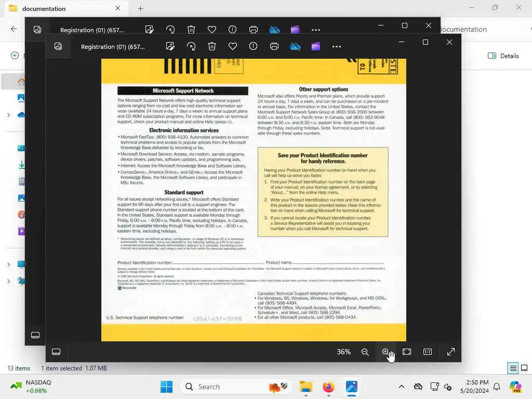The width and height of the screenshot is (532, 399).
Task: Close the documentation tab
Action: coord(117,8)
